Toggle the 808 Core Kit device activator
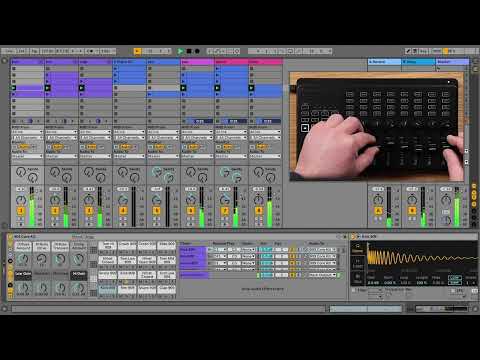The height and width of the screenshot is (360, 480). 10,236
